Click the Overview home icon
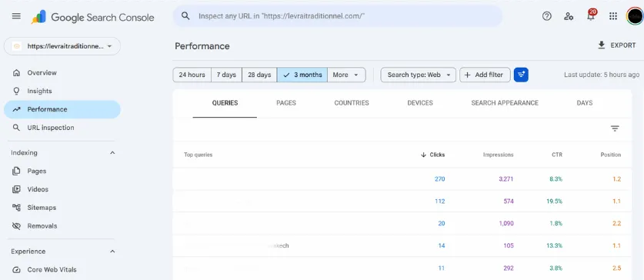The image size is (644, 280). (16, 72)
